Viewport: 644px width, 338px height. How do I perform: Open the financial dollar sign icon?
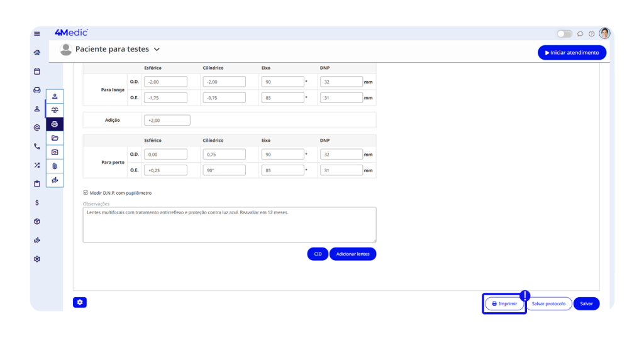click(37, 203)
